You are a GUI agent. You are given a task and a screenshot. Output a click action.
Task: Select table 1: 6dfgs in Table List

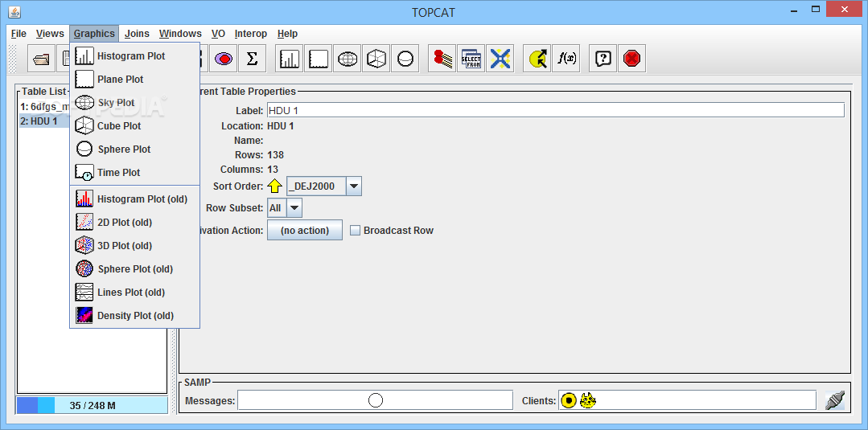coord(44,106)
